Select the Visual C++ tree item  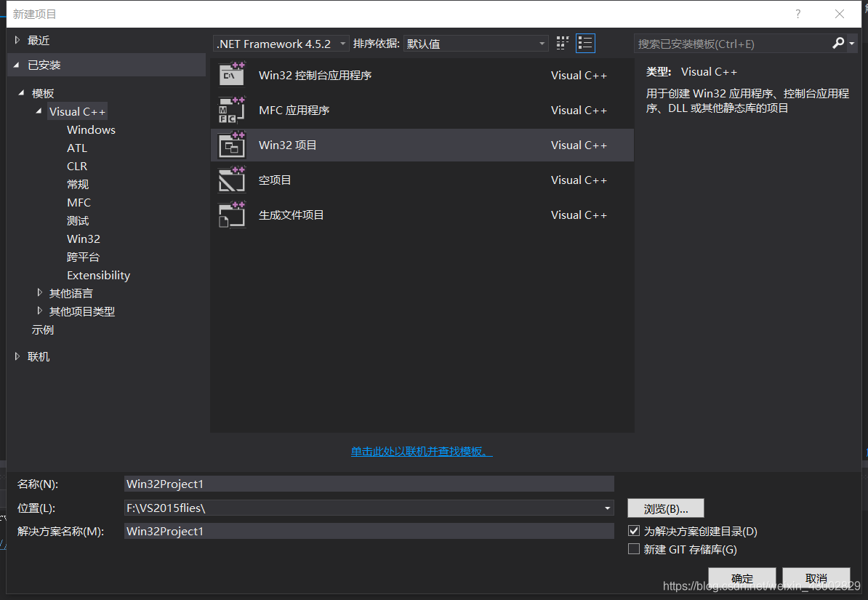pyautogui.click(x=77, y=111)
